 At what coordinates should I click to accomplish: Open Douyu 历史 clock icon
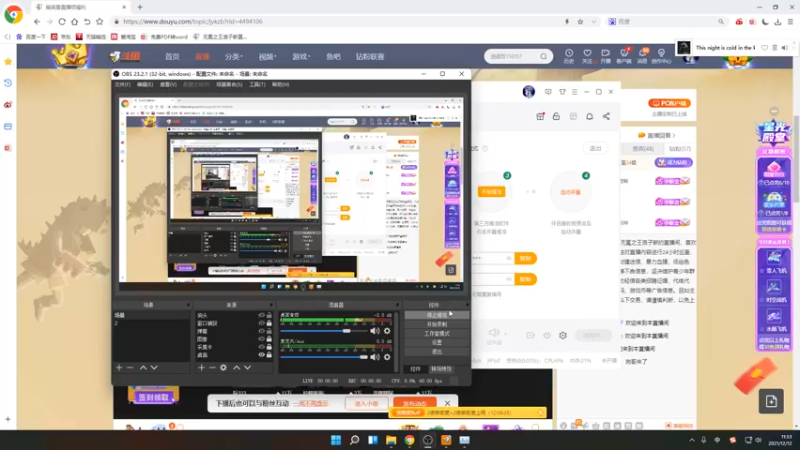(x=569, y=56)
